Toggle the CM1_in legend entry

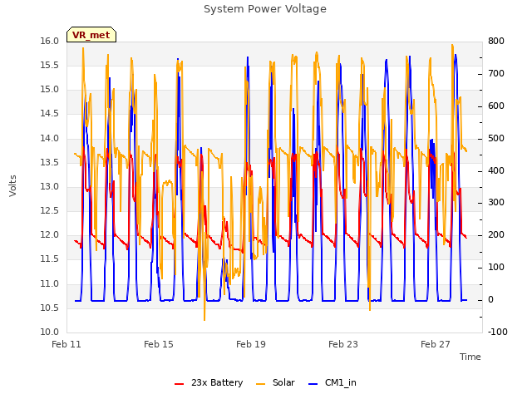tap(332, 382)
